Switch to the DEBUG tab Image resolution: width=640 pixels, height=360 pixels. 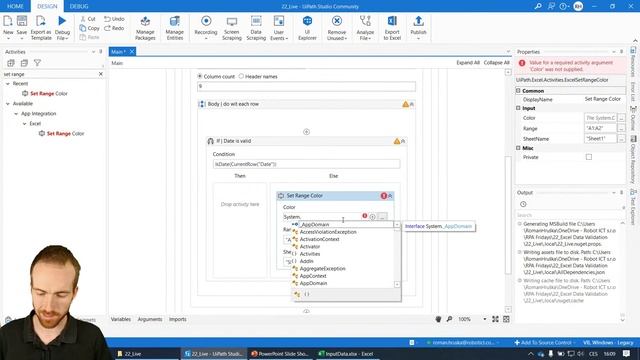(79, 6)
